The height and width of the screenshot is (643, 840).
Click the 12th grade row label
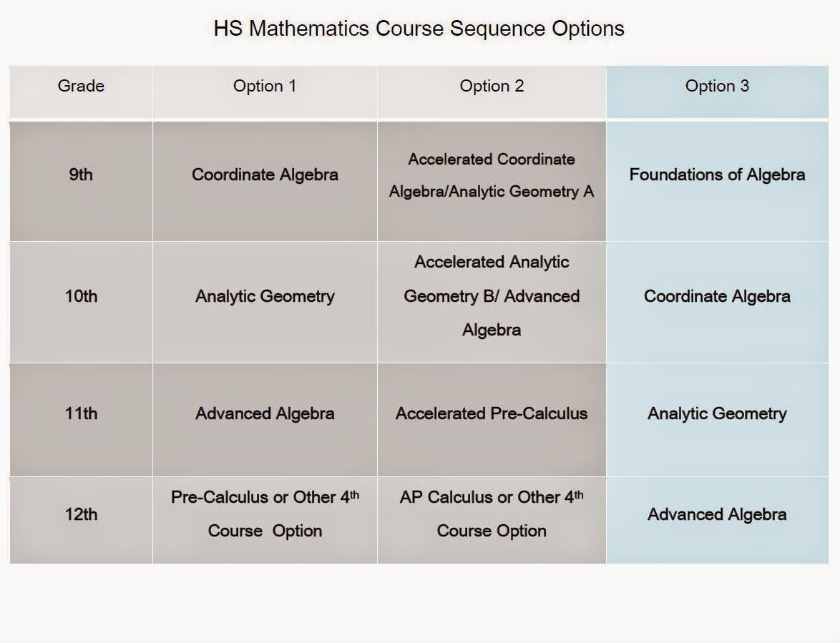[81, 514]
